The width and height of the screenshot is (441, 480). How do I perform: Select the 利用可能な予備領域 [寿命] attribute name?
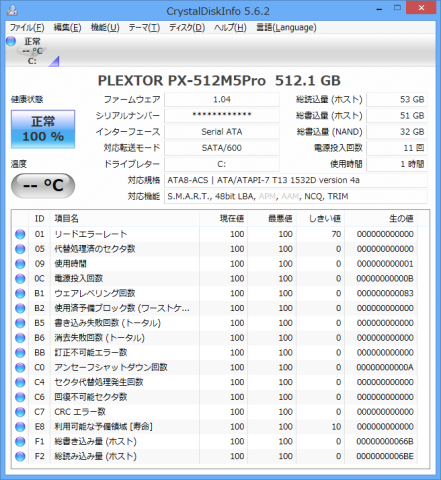[103, 426]
